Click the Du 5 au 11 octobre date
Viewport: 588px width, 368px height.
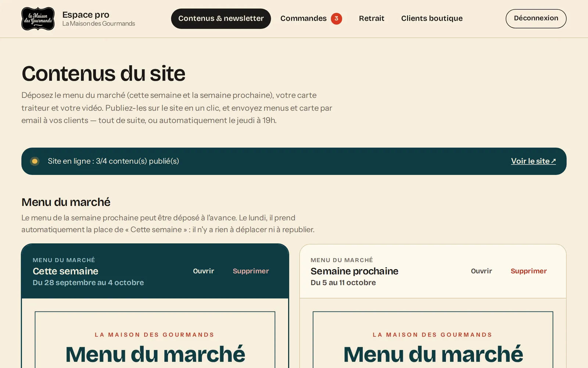(x=343, y=282)
